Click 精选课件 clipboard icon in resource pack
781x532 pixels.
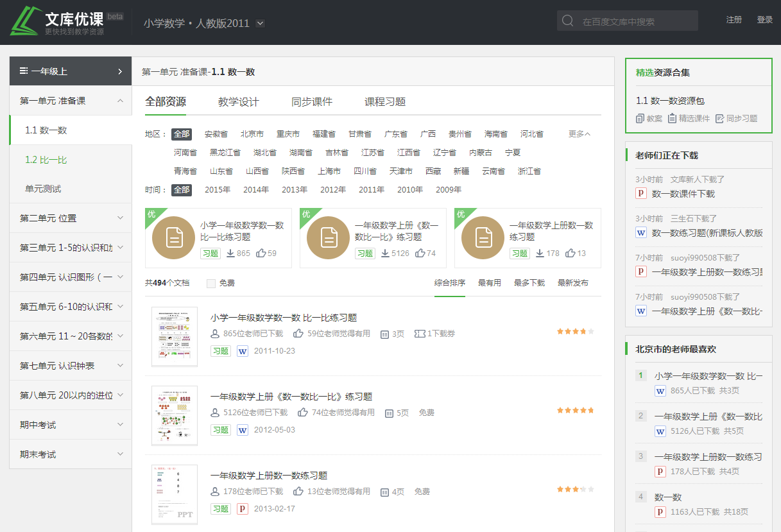(x=672, y=118)
